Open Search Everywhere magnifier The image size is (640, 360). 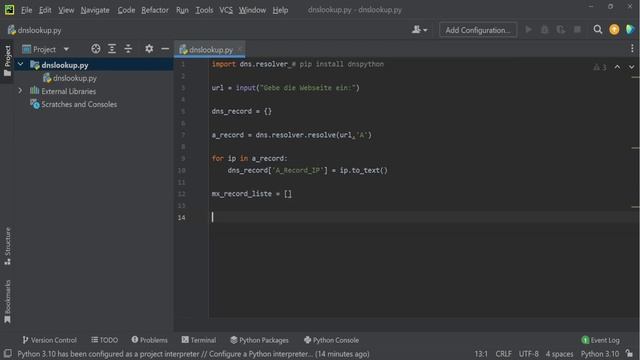[x=598, y=29]
